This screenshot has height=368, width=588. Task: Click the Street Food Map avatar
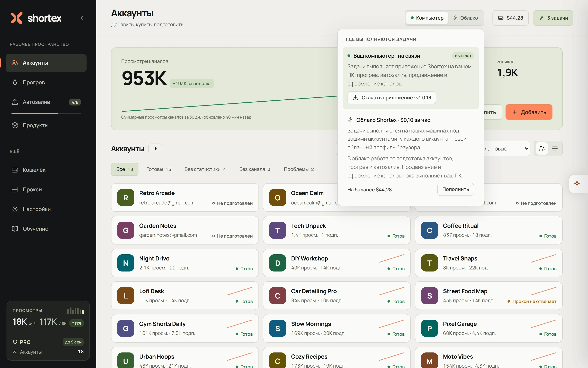[429, 296]
